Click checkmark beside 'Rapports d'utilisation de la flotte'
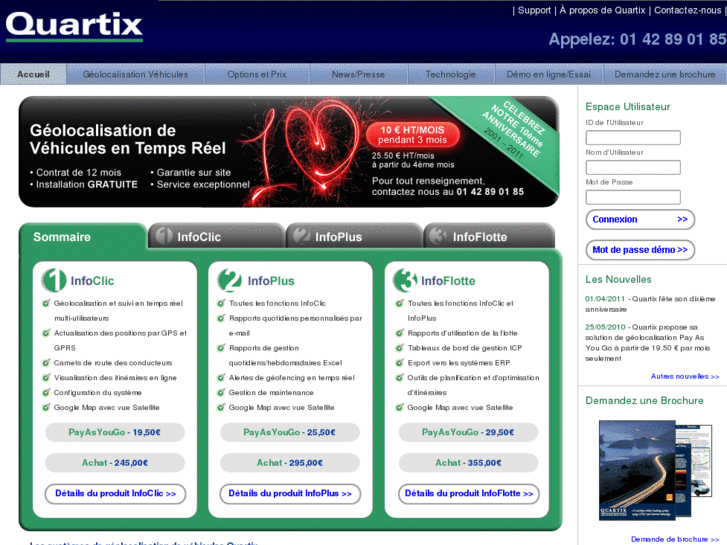This screenshot has height=545, width=727. coord(399,333)
